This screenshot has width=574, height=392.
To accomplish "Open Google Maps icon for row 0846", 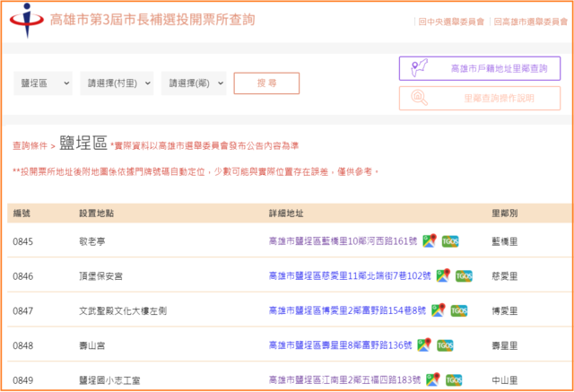I will [x=444, y=275].
